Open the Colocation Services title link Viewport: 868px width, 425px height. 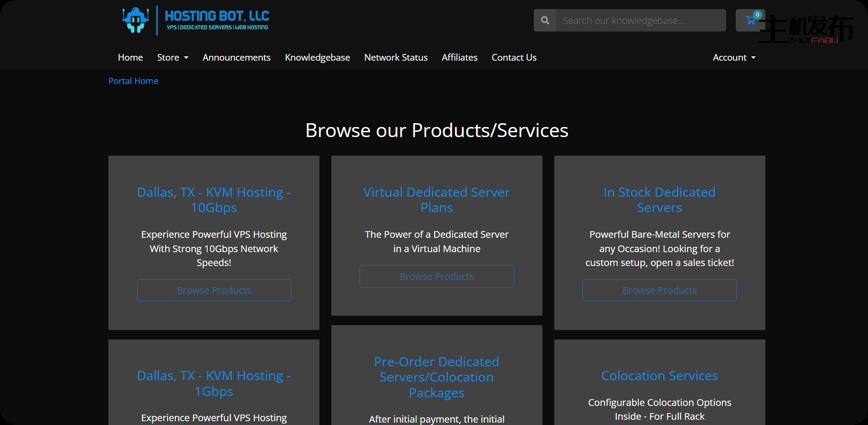coord(659,376)
